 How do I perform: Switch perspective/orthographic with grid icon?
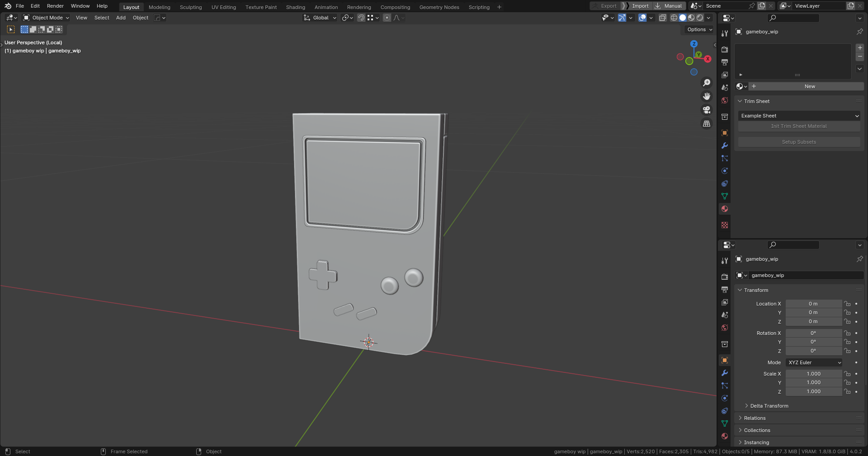(706, 123)
